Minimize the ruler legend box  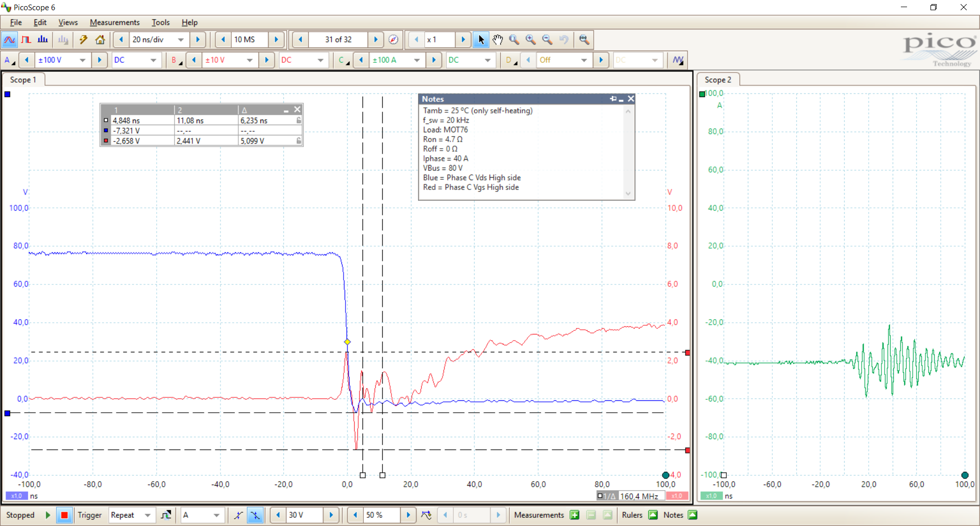point(286,110)
